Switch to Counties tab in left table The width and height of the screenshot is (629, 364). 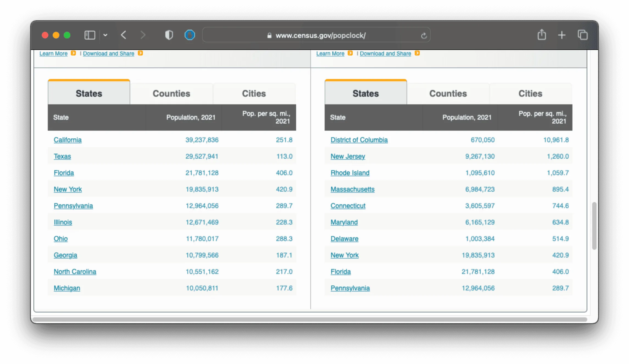pos(171,94)
